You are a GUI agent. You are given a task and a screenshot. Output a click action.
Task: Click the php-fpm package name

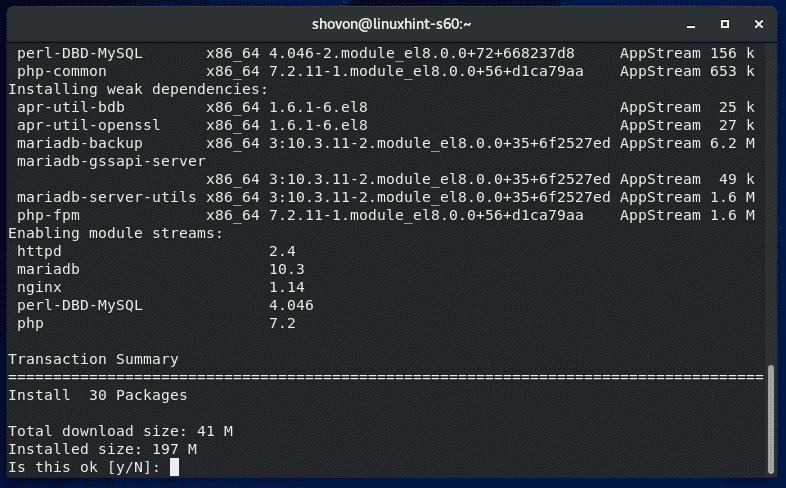46,215
